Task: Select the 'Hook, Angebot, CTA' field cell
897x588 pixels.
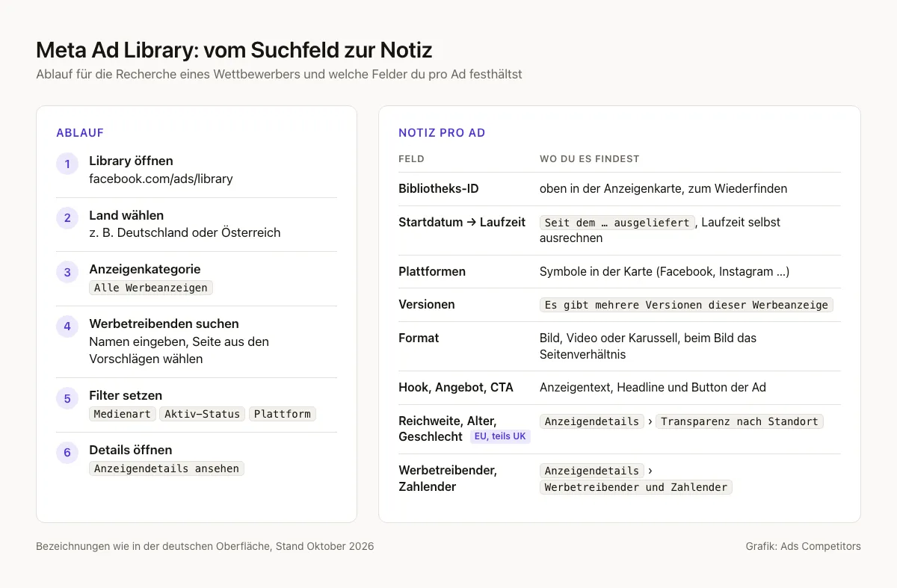Action: coord(456,387)
